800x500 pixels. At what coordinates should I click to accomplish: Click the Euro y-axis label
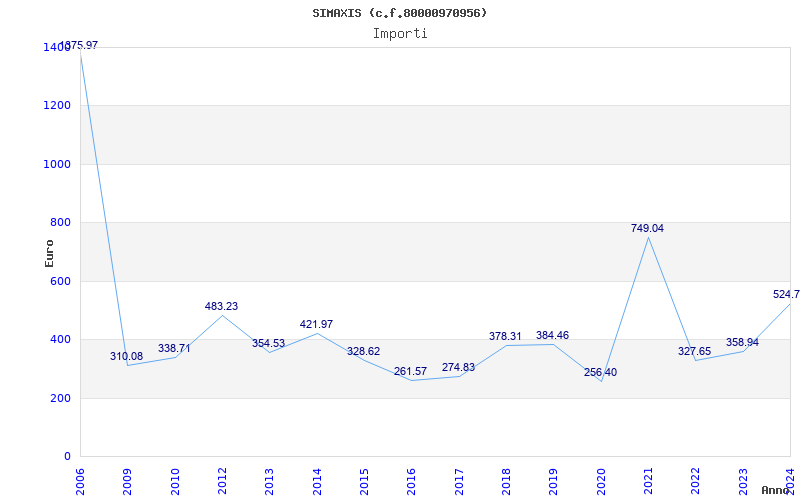coord(49,253)
